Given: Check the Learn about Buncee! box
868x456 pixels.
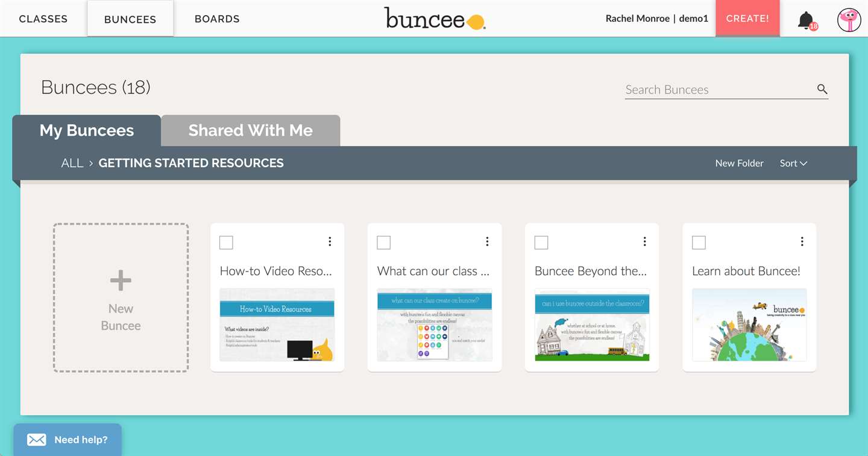Looking at the screenshot, I should click(x=699, y=242).
